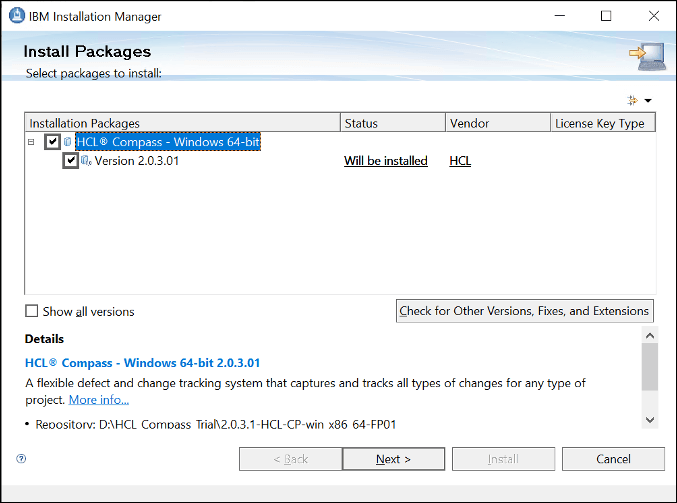Minimize the Installation Manager window
The image size is (677, 503).
click(560, 16)
